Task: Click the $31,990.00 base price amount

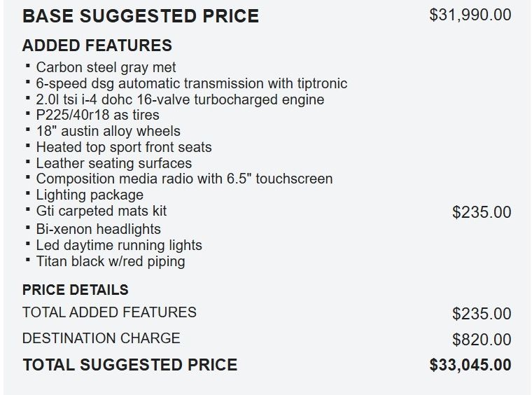Action: pyautogui.click(x=470, y=15)
